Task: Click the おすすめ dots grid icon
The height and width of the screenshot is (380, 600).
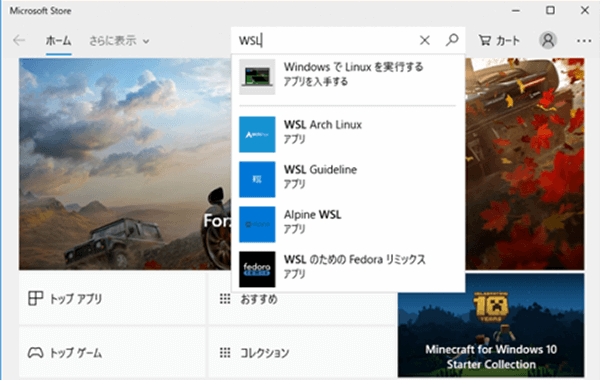Action: pyautogui.click(x=225, y=298)
